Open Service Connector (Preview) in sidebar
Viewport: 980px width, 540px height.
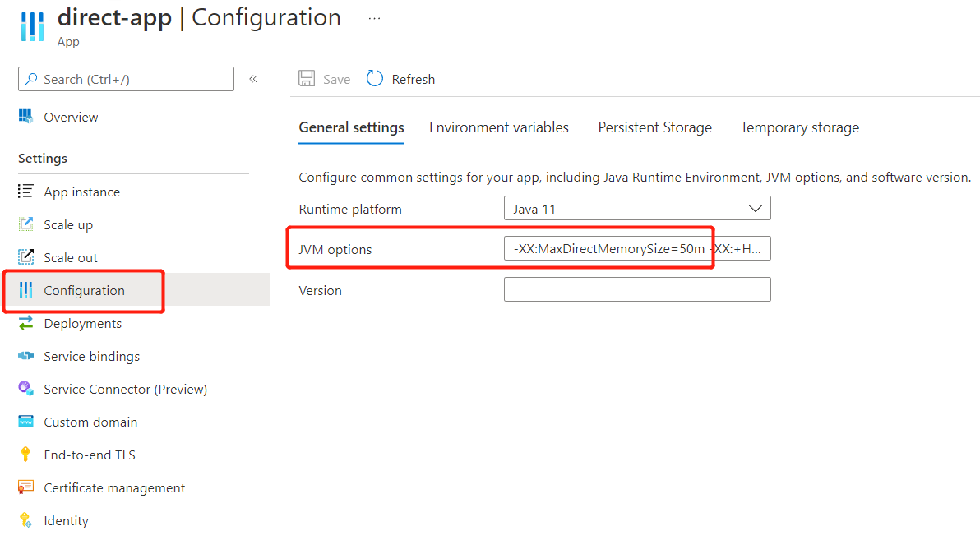(x=125, y=389)
